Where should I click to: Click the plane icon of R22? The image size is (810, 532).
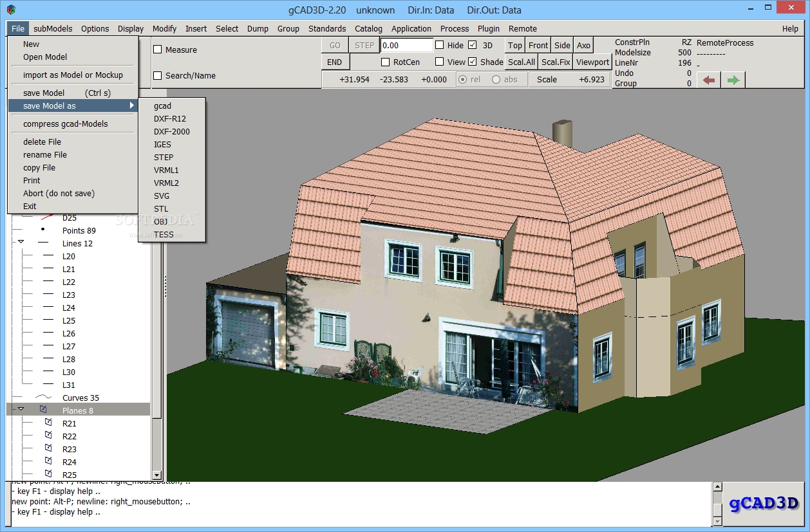tap(48, 436)
